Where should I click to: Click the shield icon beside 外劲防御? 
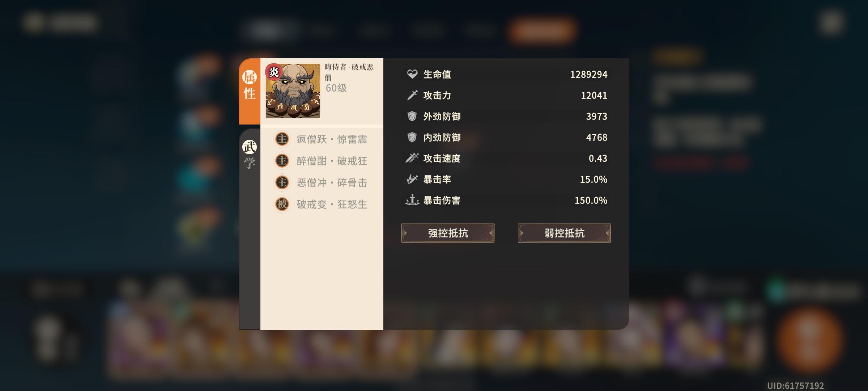click(412, 116)
